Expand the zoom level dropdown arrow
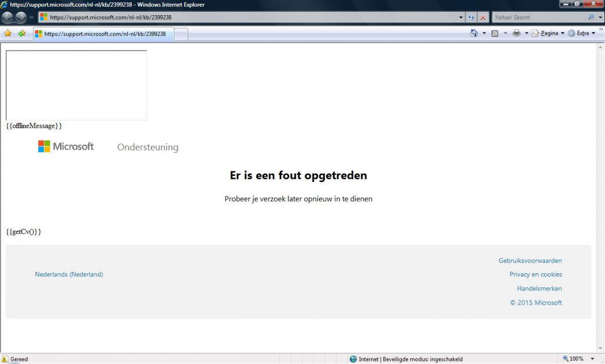This screenshot has width=605, height=364. pyautogui.click(x=591, y=359)
